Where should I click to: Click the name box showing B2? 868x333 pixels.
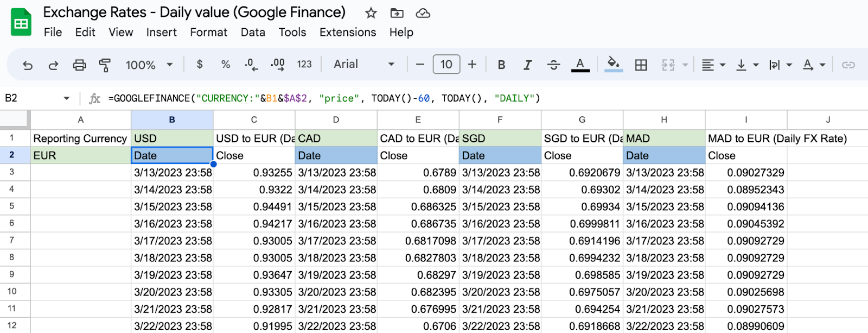(x=30, y=98)
